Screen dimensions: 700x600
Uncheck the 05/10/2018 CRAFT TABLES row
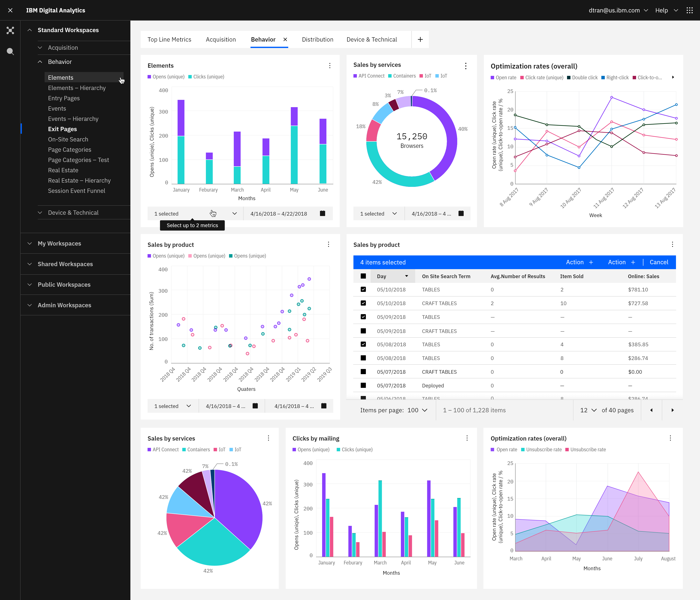[363, 303]
